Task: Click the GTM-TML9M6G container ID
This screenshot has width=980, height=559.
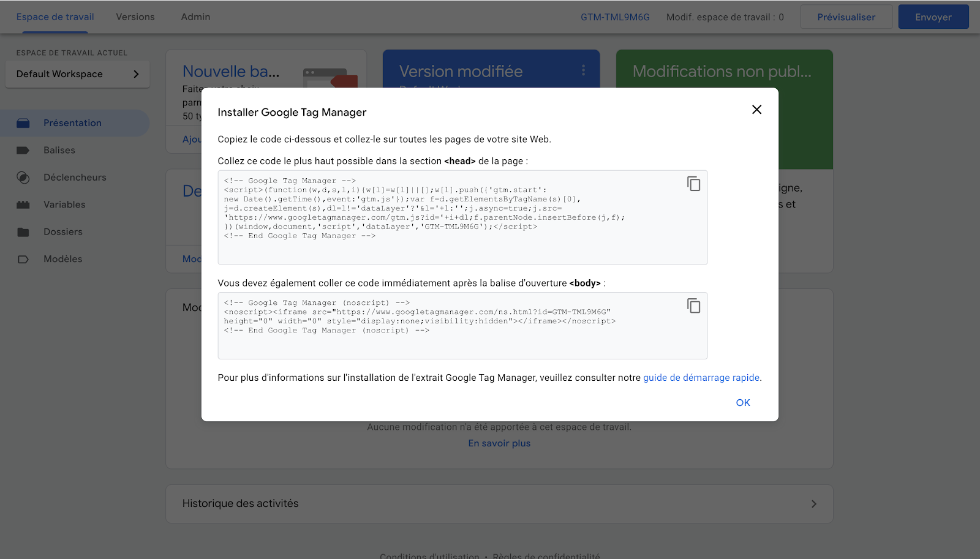Action: [615, 17]
